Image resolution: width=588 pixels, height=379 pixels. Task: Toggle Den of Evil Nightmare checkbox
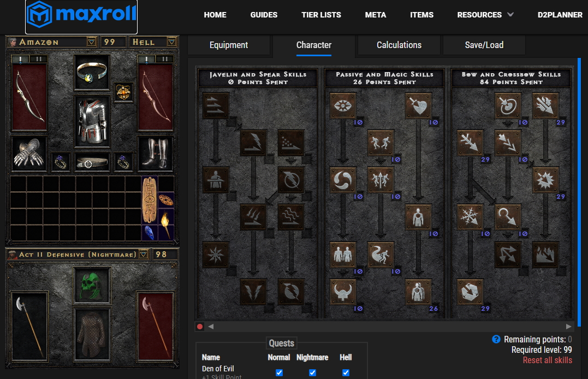click(x=312, y=372)
